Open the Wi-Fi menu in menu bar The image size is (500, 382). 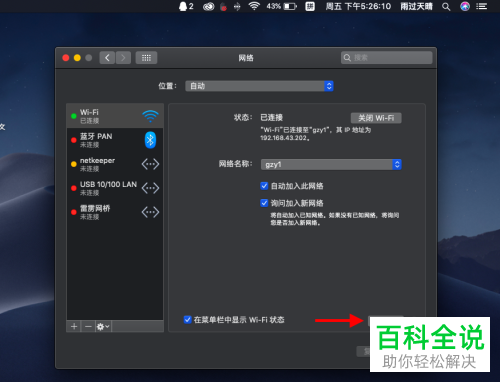pos(254,6)
